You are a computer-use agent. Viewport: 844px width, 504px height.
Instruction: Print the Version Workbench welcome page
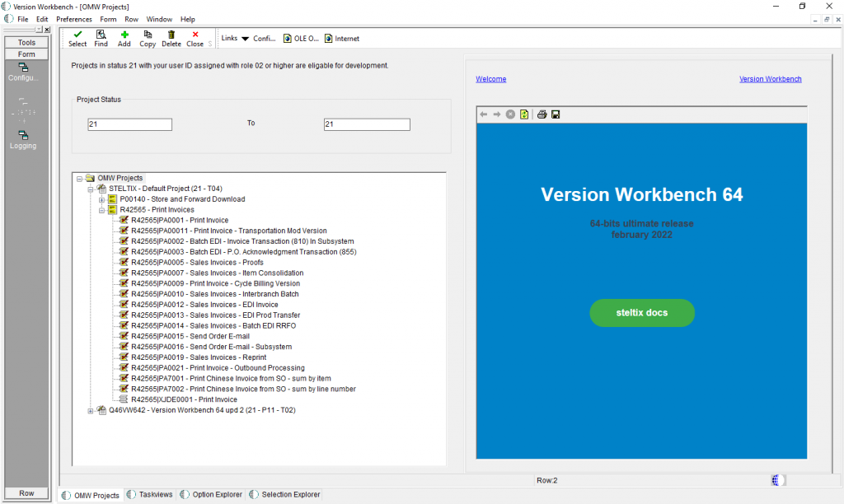tap(542, 114)
